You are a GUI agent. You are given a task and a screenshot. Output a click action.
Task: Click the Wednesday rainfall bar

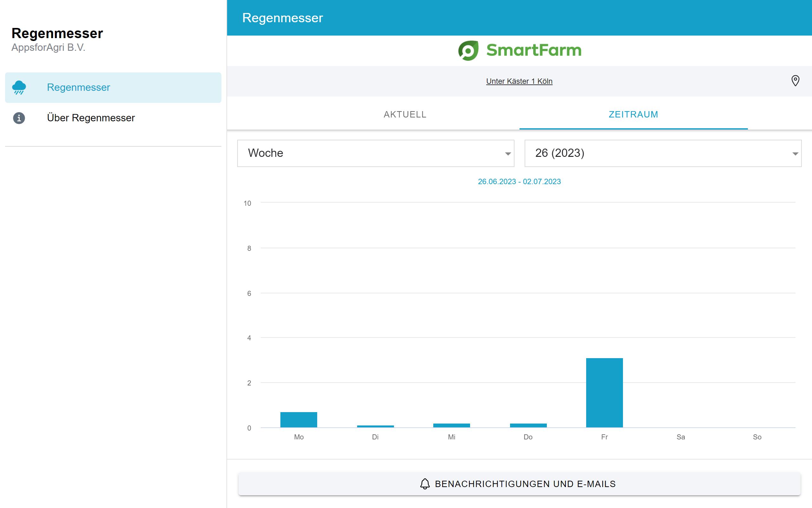[x=452, y=425]
